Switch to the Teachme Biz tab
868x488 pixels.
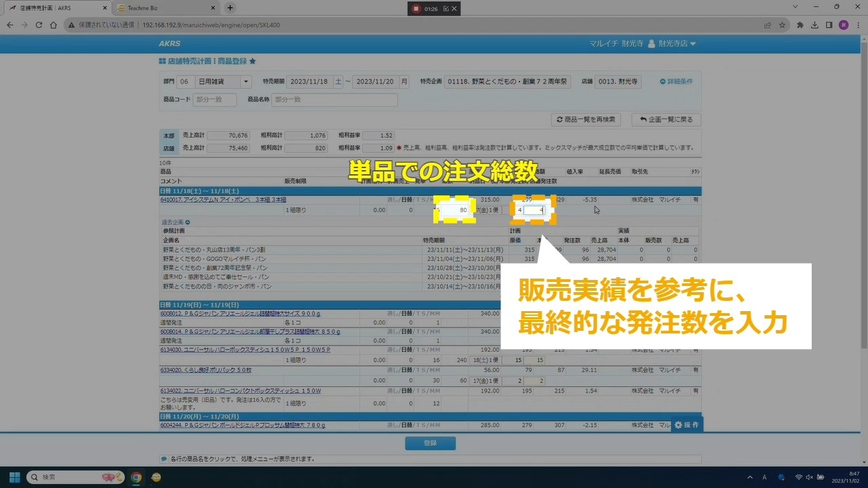[x=162, y=8]
